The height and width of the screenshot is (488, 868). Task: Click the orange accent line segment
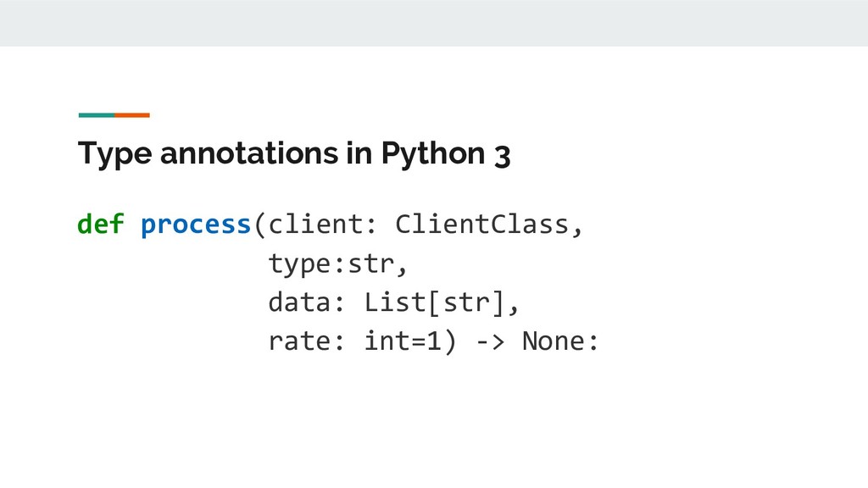point(132,114)
